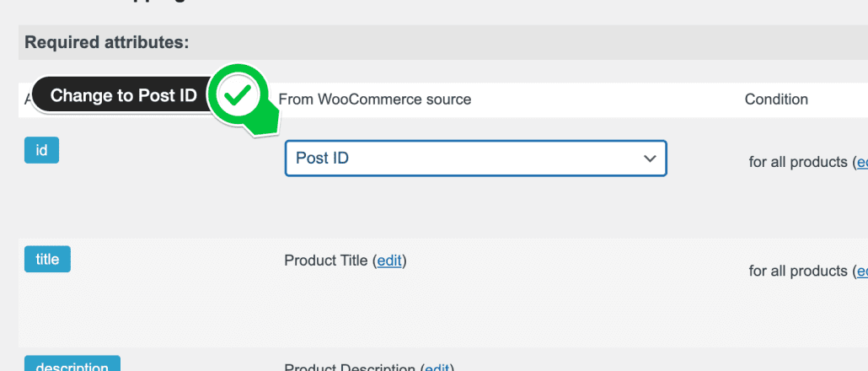The width and height of the screenshot is (868, 371).
Task: Click the "From WooCommerce source" column header
Action: point(375,99)
